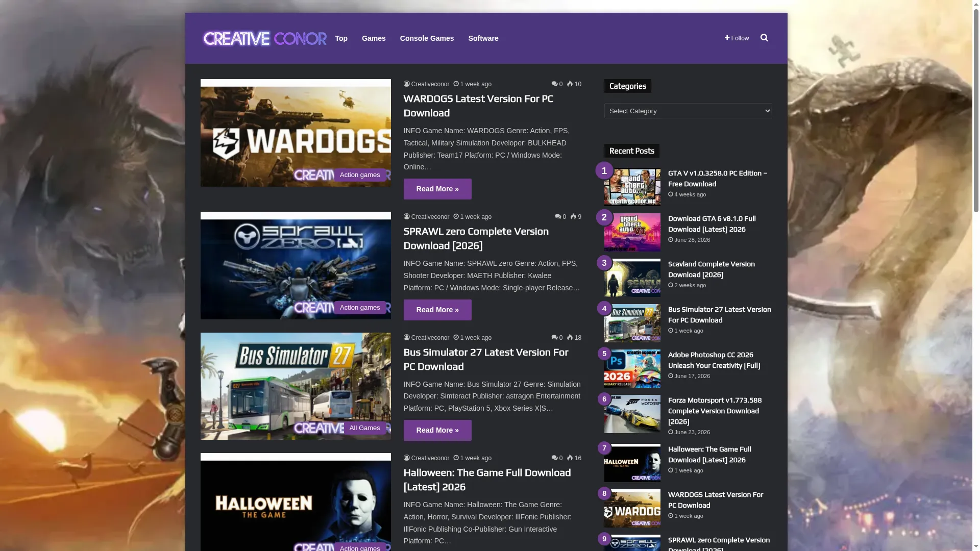Screen dimensions: 980x551
Task: Open WARDOGS Latest Version recent post link
Action: tap(716, 500)
